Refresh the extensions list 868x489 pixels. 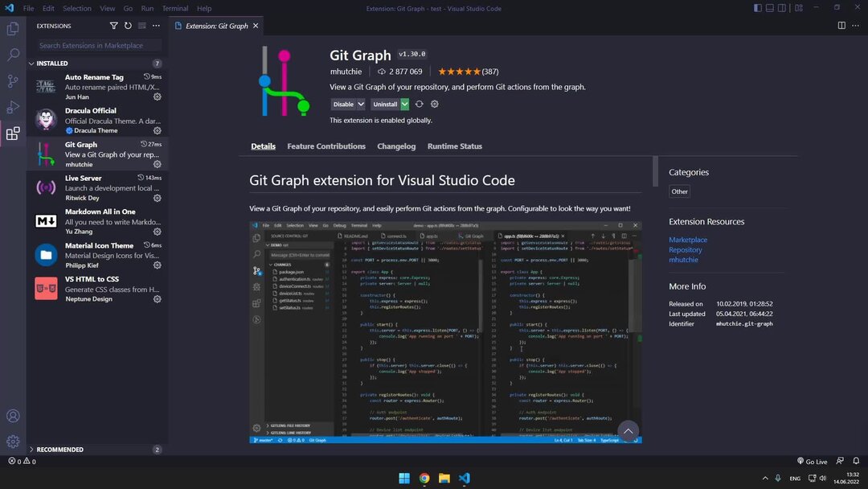[x=128, y=26]
